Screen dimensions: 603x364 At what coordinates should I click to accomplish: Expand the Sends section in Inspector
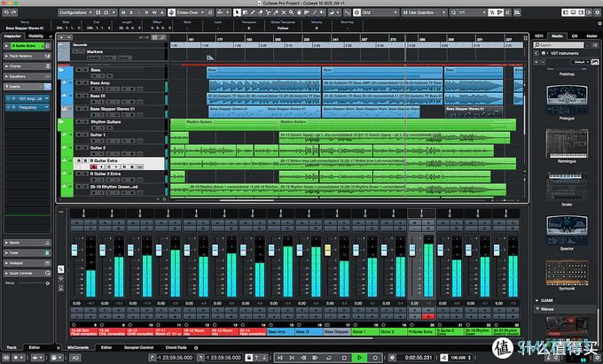tap(27, 243)
